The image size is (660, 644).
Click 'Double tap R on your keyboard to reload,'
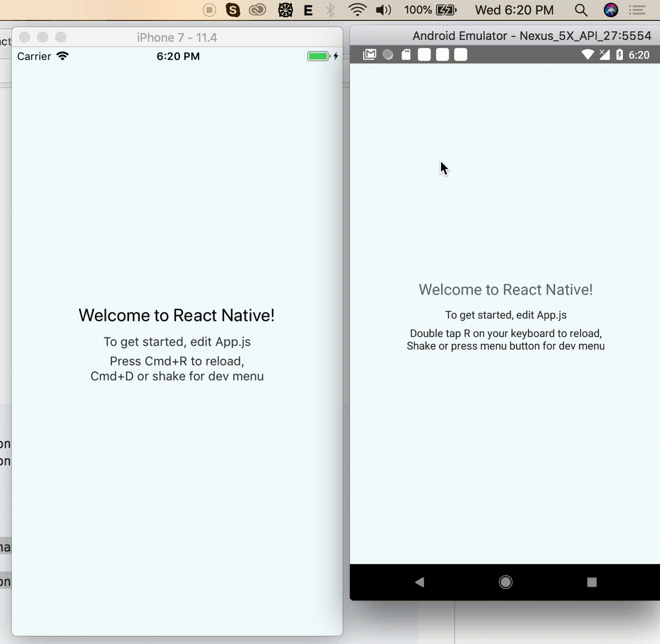(506, 333)
